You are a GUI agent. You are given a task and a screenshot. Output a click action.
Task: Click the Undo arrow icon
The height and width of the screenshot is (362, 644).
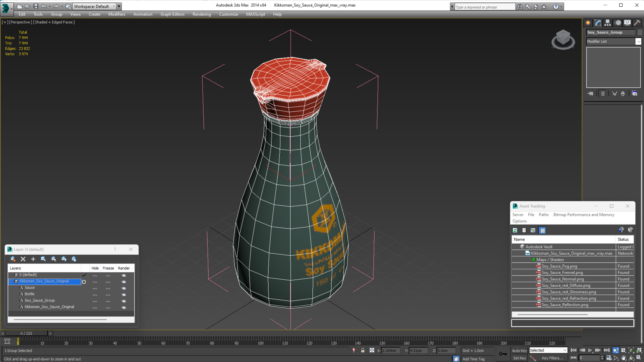coord(44,6)
